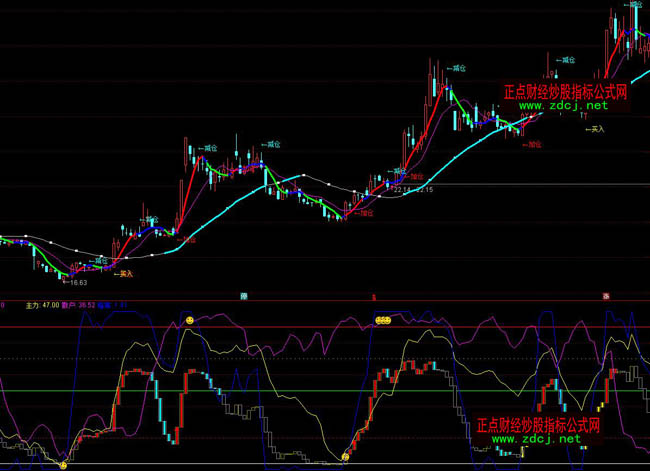Click the triple smiley cluster in the indicator panel
This screenshot has width=650, height=471.
tap(381, 320)
